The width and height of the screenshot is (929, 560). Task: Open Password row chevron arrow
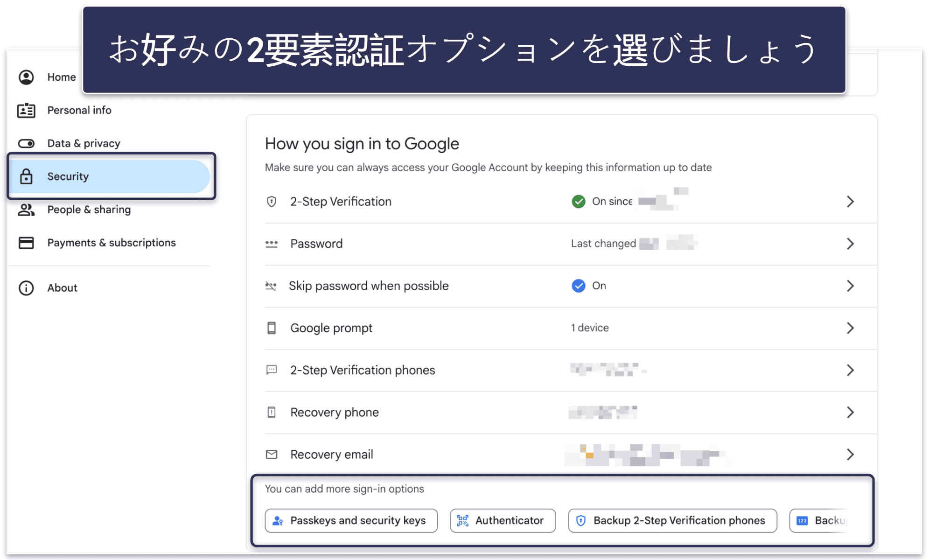850,244
